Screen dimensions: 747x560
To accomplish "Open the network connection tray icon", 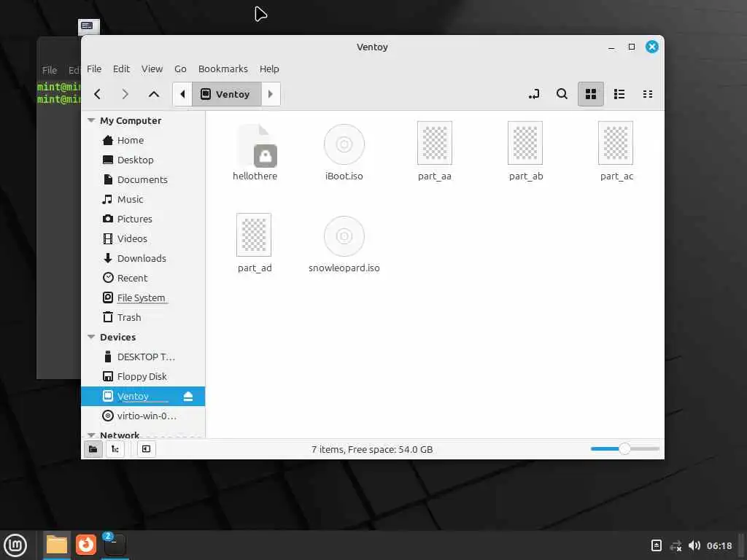I will pyautogui.click(x=676, y=545).
